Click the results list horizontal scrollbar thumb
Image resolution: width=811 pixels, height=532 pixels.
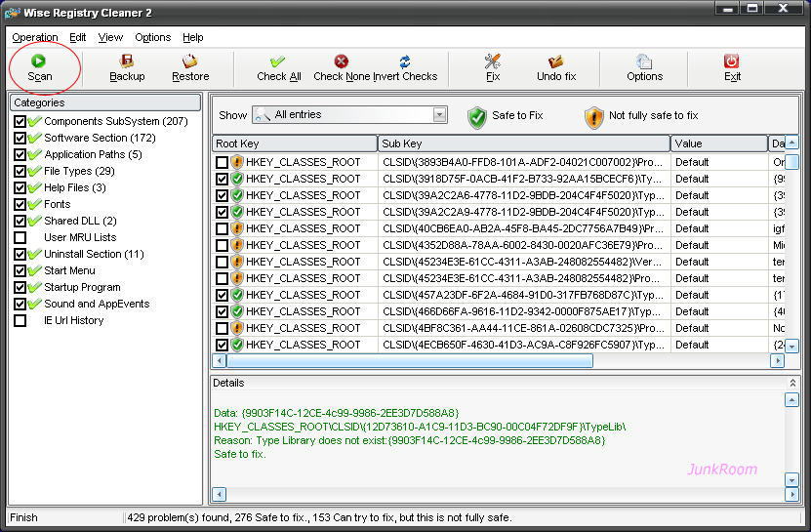tap(410, 361)
